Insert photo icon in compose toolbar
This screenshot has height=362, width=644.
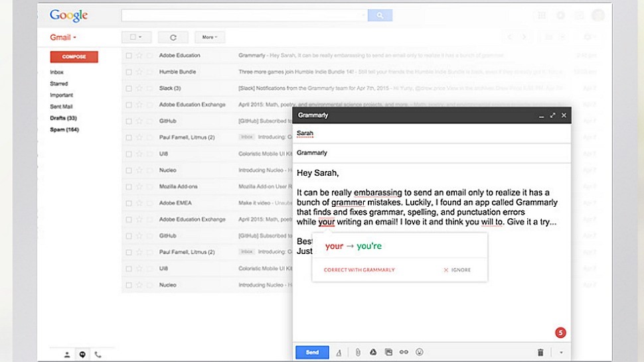388,352
